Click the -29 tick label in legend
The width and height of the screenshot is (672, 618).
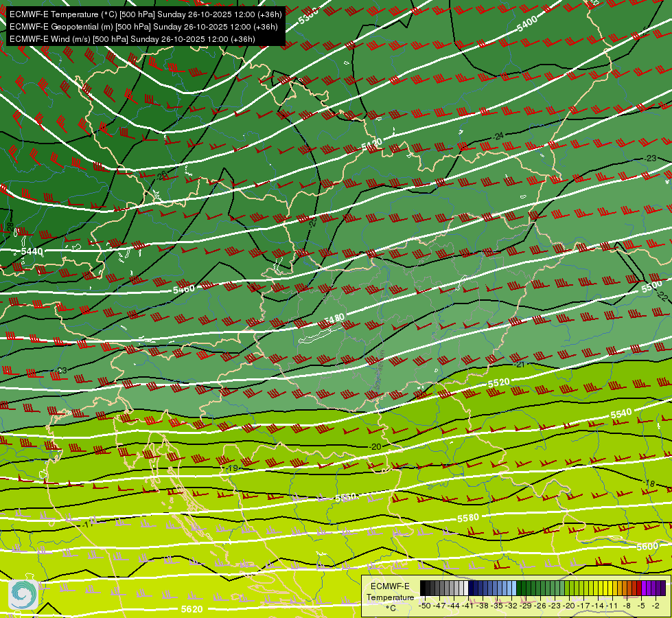click(x=526, y=606)
